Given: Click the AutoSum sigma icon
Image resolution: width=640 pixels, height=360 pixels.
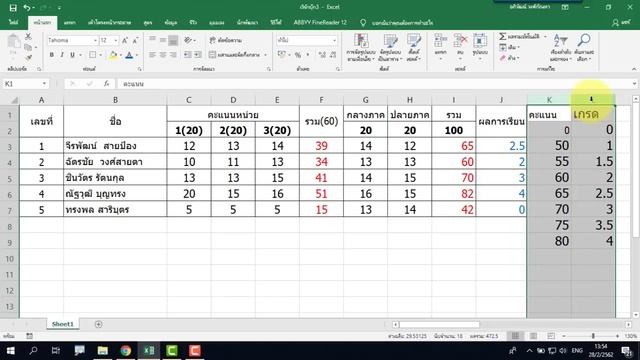Looking at the screenshot, I should tap(502, 37).
